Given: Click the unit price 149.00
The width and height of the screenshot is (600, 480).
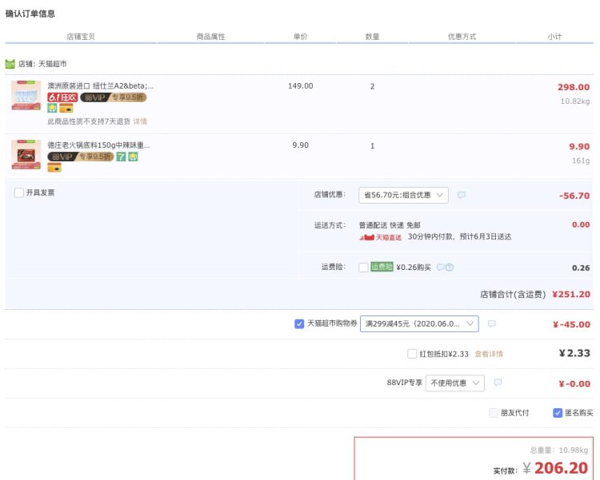Looking at the screenshot, I should click(x=300, y=86).
